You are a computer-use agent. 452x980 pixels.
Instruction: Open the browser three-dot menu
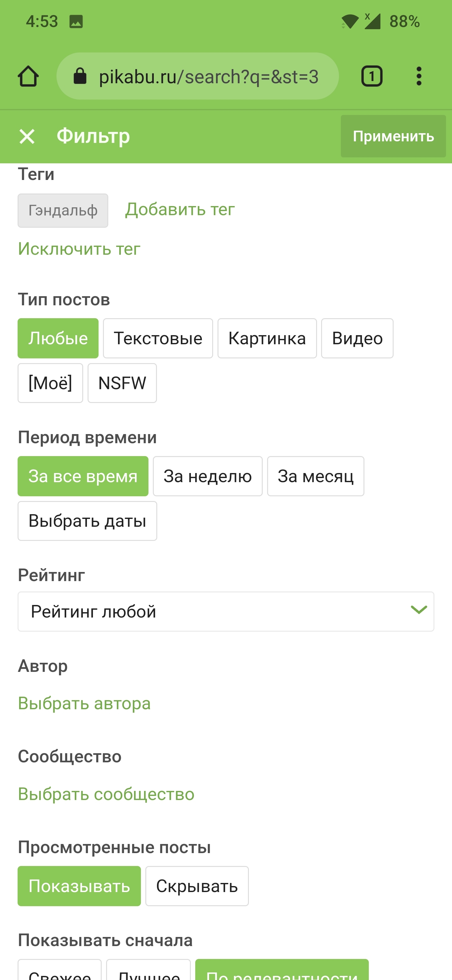[x=418, y=76]
